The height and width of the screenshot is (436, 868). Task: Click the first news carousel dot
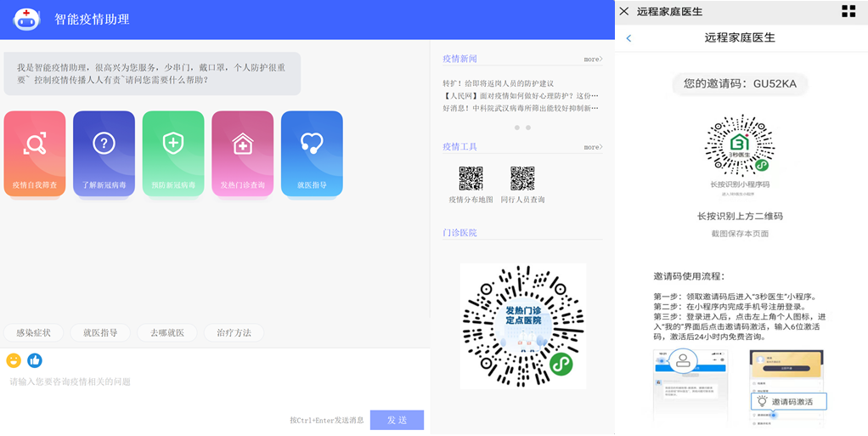tap(517, 127)
